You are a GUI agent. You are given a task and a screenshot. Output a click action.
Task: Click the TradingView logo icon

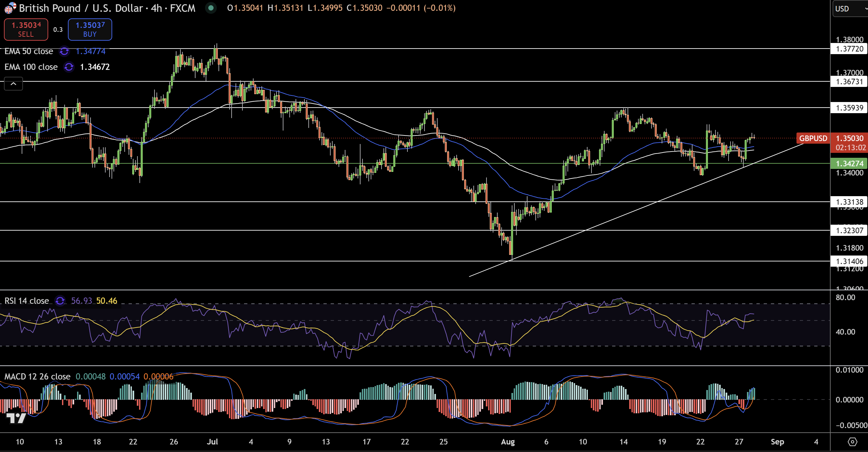16,418
